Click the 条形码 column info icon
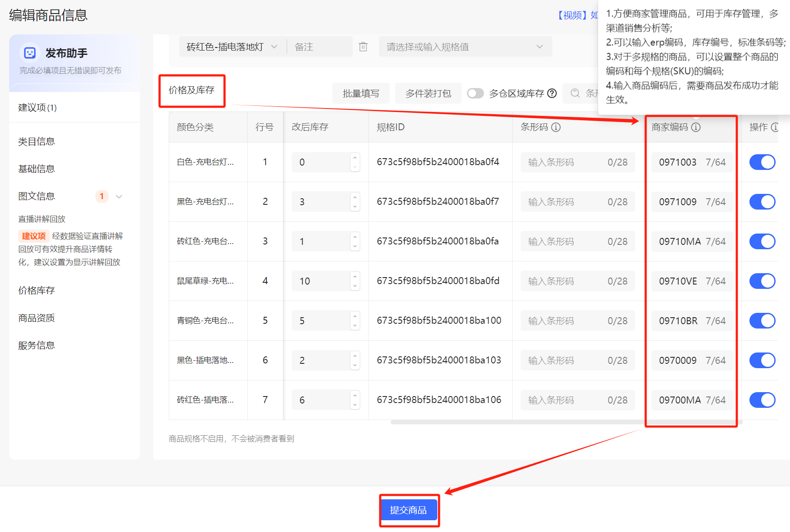 tap(556, 127)
